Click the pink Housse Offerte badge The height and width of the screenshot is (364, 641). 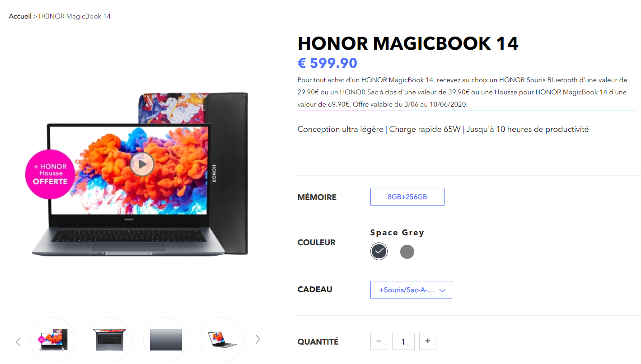[50, 174]
